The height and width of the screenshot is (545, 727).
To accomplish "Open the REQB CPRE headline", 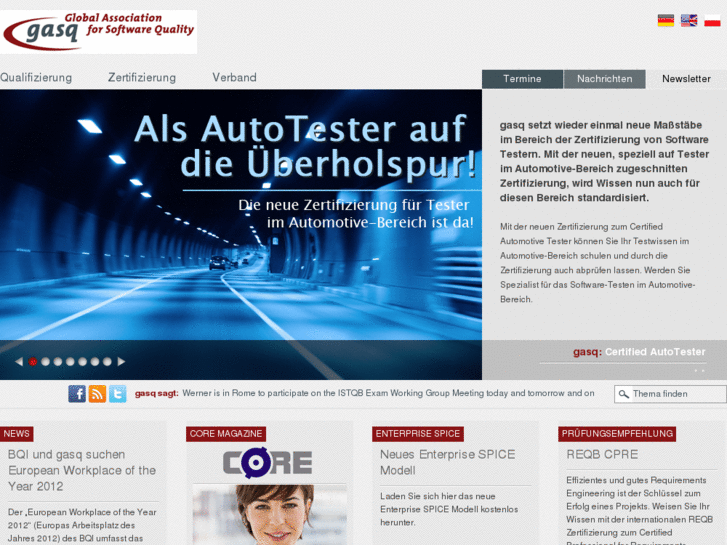I will [x=602, y=455].
